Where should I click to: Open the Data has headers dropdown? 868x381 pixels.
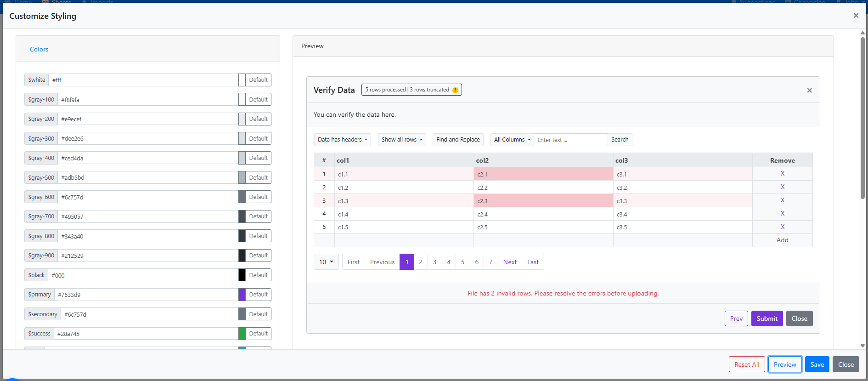click(x=343, y=140)
